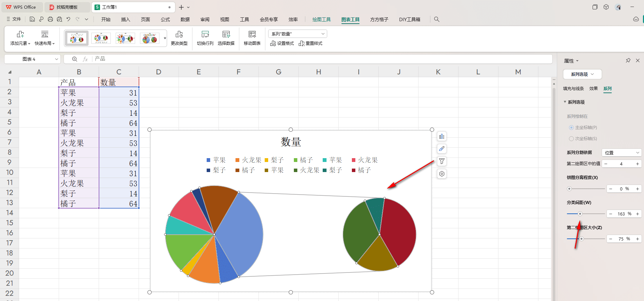The width and height of the screenshot is (644, 301).
Task: Switch to 填充与线条 tab in properties
Action: coord(573,89)
